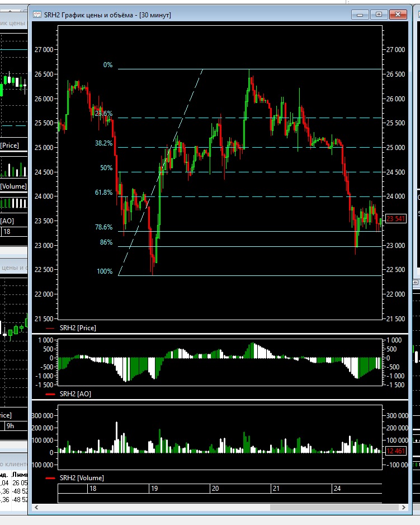Image resolution: width=420 pixels, height=525 pixels.
Task: Click date marker 18 on the time axis
Action: pos(93,489)
